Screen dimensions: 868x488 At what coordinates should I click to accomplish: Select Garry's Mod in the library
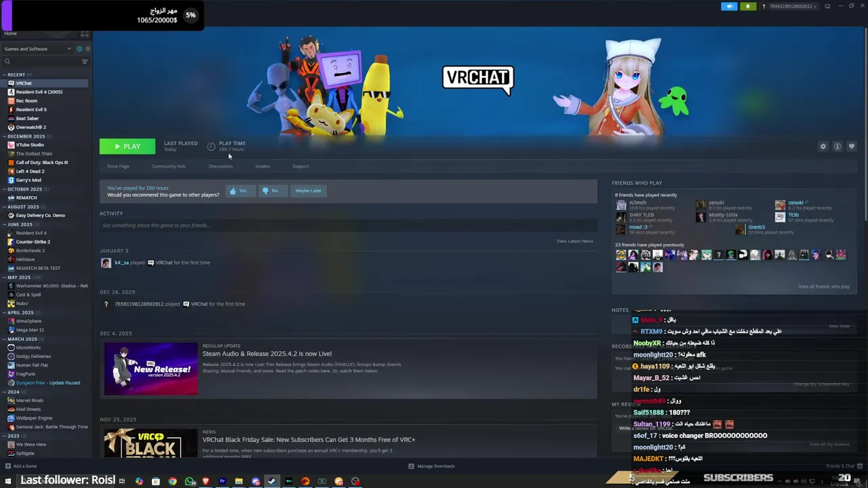tap(28, 180)
